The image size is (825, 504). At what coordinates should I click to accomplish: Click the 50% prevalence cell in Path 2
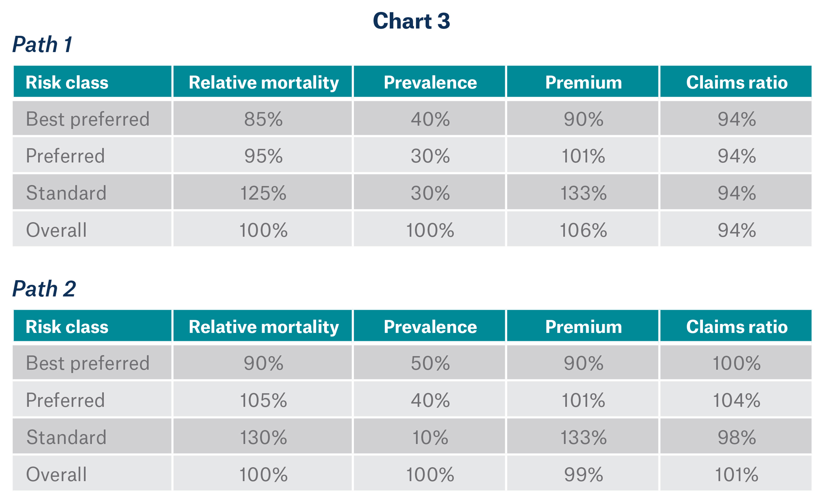pos(430,363)
